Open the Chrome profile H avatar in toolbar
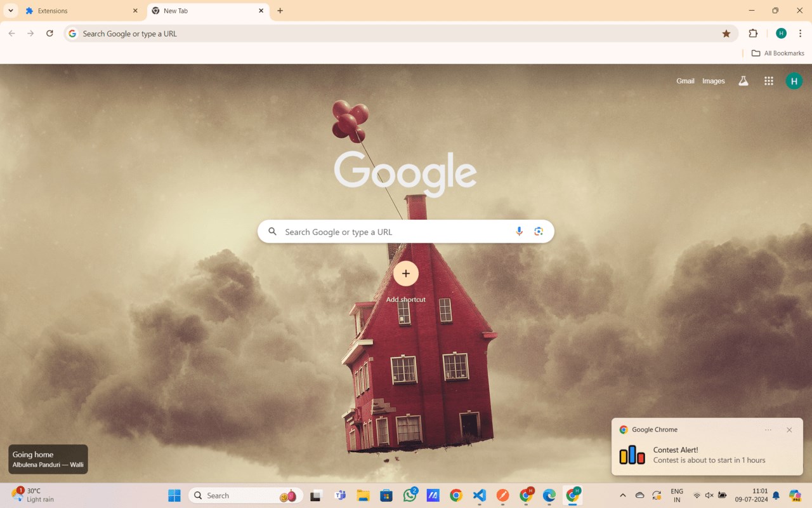The height and width of the screenshot is (508, 812). pos(781,34)
